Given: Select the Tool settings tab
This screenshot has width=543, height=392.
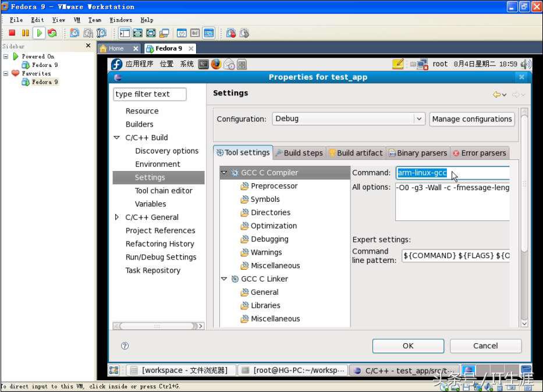Looking at the screenshot, I should 243,152.
